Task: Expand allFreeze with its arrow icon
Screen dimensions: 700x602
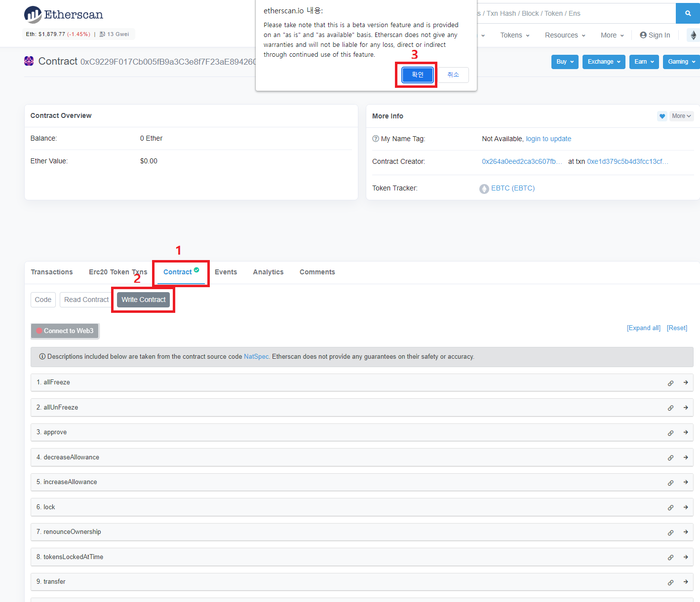Action: [x=686, y=382]
